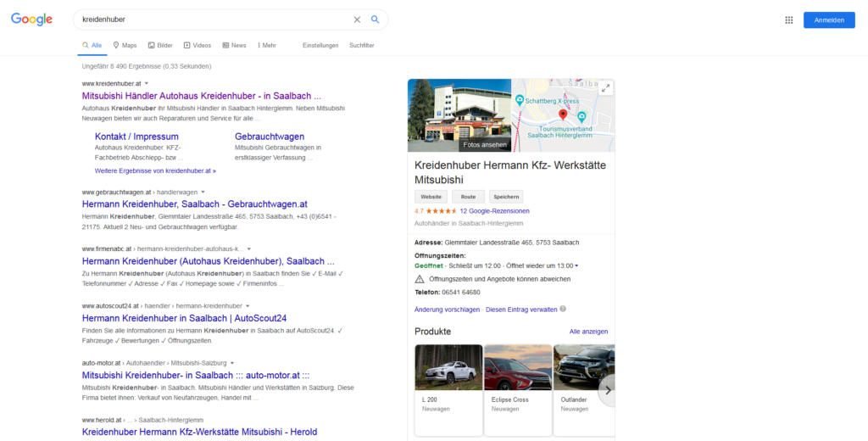This screenshot has width=868, height=441.
Task: Open the Gebrauchtwagen sitelink
Action: [270, 137]
